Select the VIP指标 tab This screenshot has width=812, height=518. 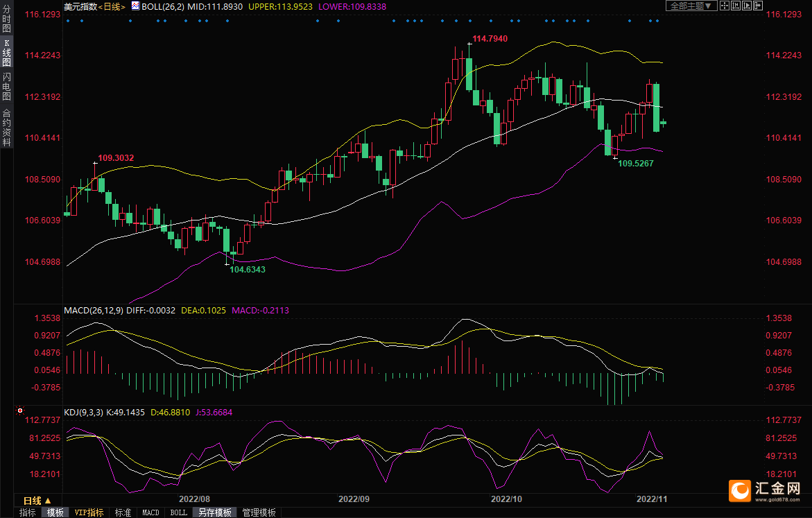[x=89, y=512]
